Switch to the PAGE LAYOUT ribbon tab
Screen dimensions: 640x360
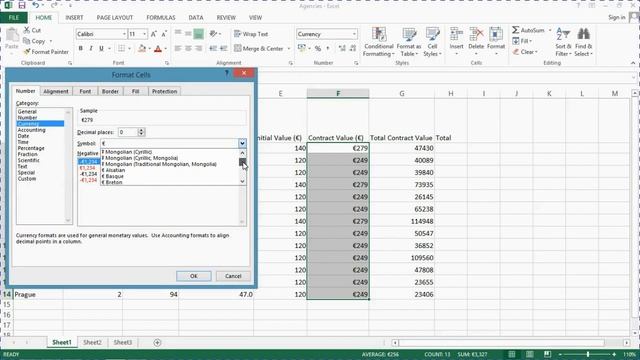pos(115,18)
